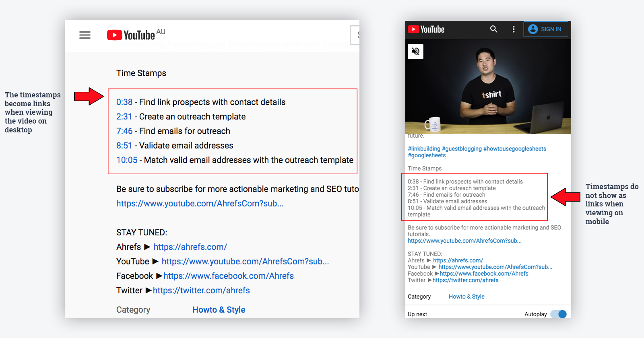This screenshot has height=338, width=644.
Task: Click mobile Howto & Style category
Action: (466, 297)
